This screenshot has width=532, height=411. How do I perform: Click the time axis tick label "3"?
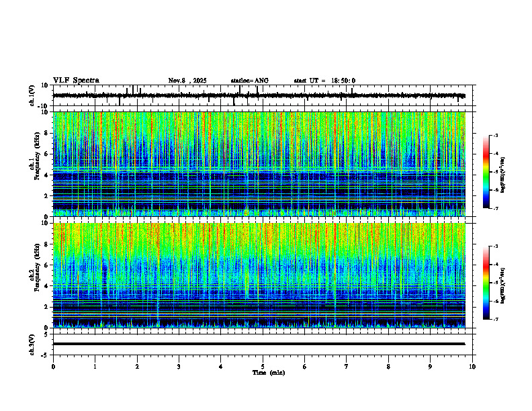pos(179,367)
